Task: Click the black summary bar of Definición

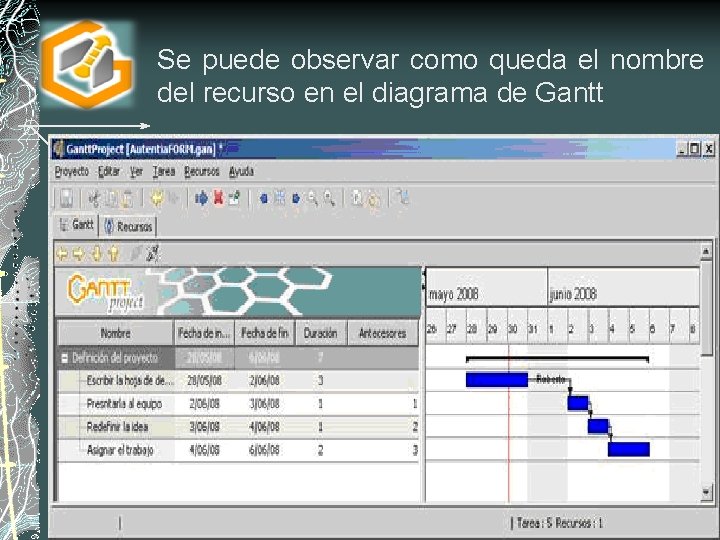Action: [x=557, y=359]
